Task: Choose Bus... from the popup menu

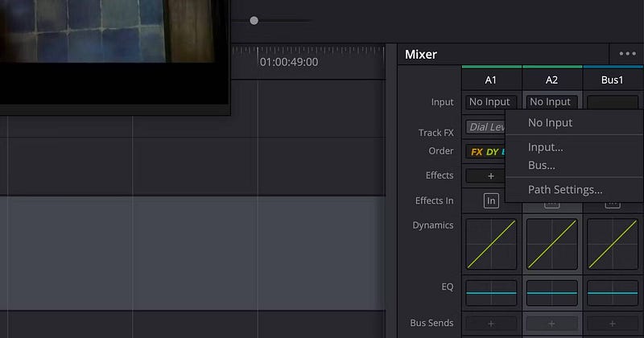Action: click(541, 165)
